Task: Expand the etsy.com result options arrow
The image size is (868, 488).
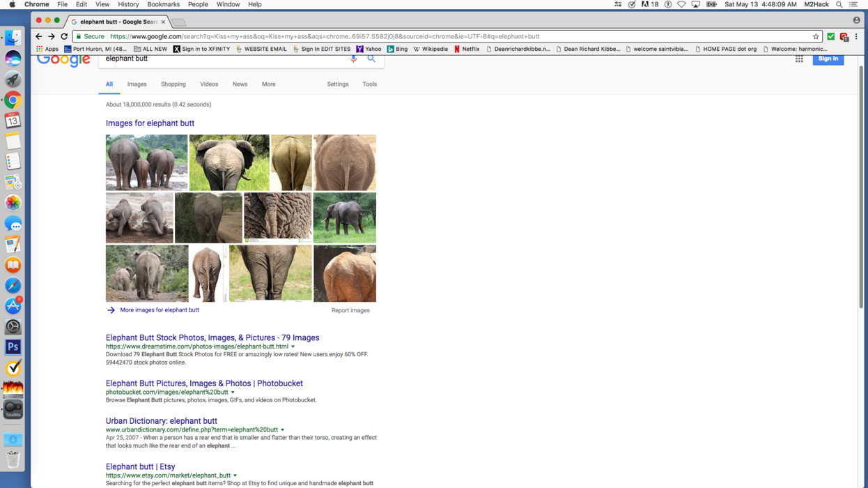Action: [x=235, y=476]
